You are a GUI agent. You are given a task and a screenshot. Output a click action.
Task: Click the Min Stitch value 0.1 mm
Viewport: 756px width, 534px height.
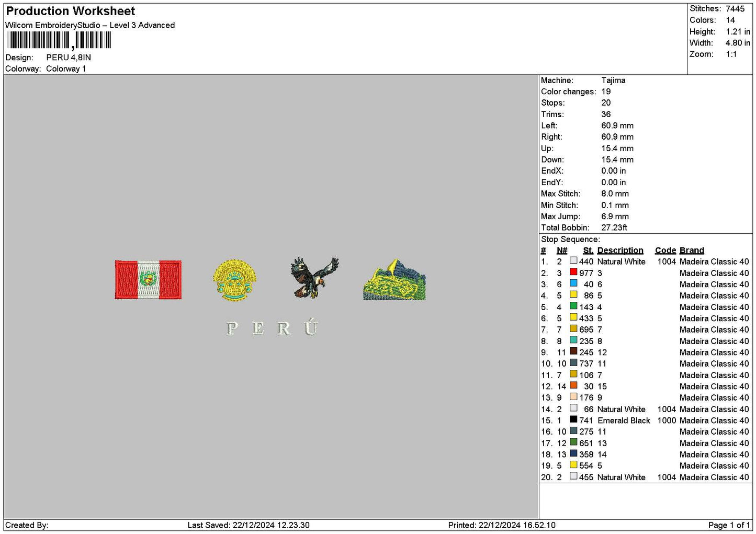click(x=615, y=205)
